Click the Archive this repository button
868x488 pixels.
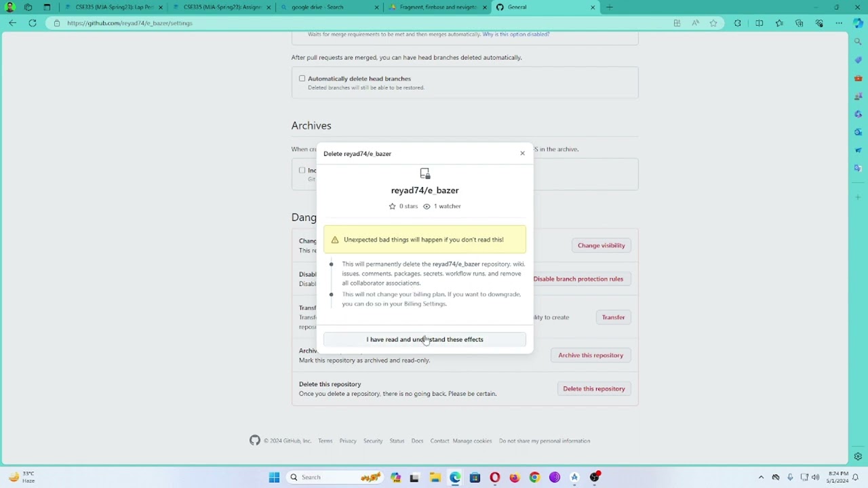(x=590, y=355)
